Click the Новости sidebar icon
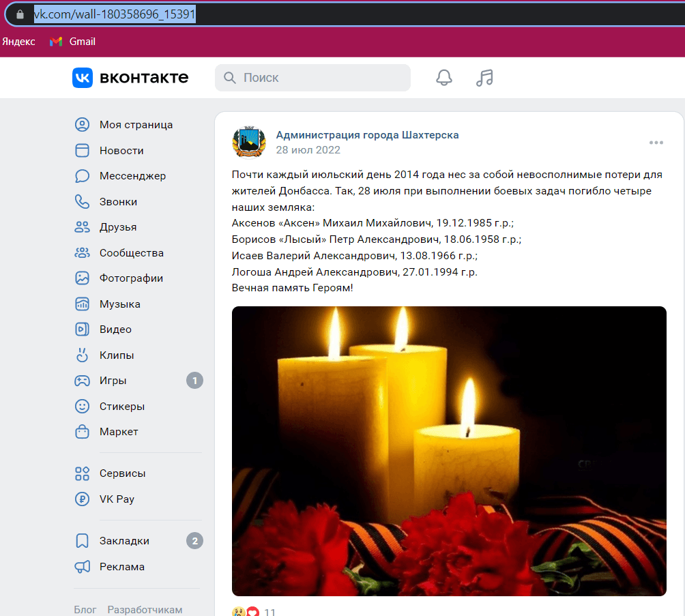685x616 pixels. (x=82, y=150)
